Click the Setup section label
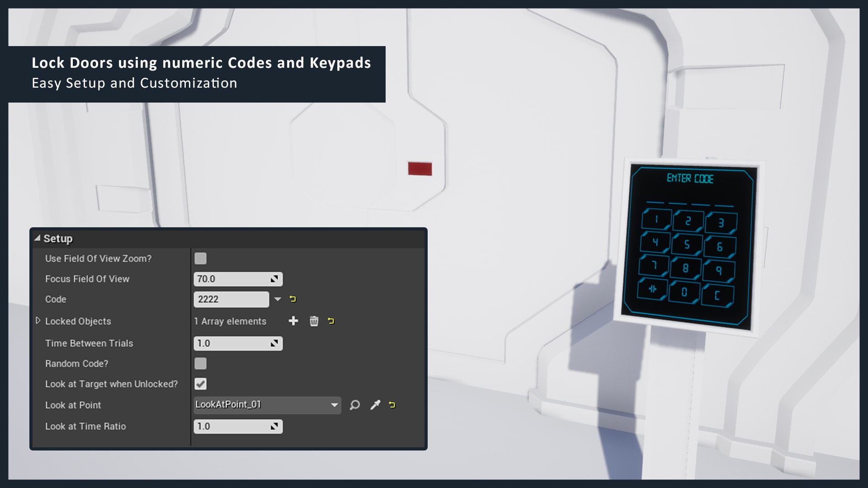Viewport: 868px width, 488px height. click(x=58, y=238)
